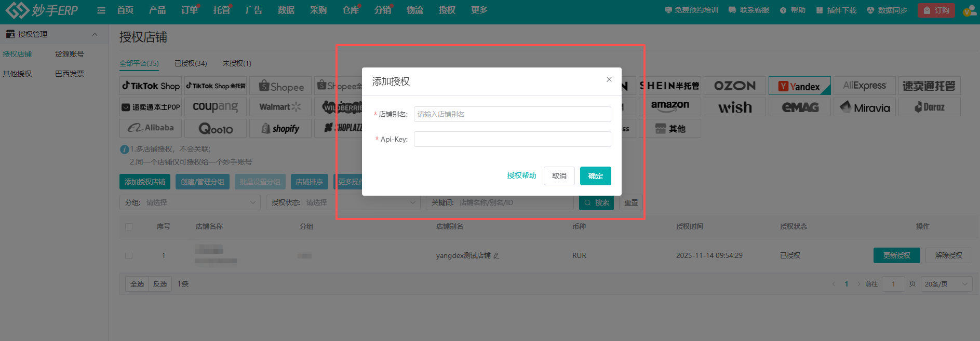Open the 产品 menu
Screen dimensions: 980x341
point(157,10)
